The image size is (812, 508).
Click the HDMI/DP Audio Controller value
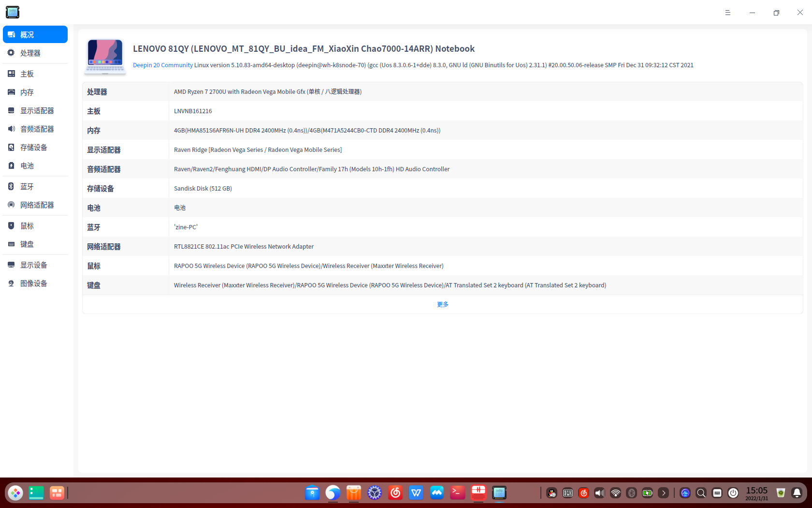[x=312, y=169]
